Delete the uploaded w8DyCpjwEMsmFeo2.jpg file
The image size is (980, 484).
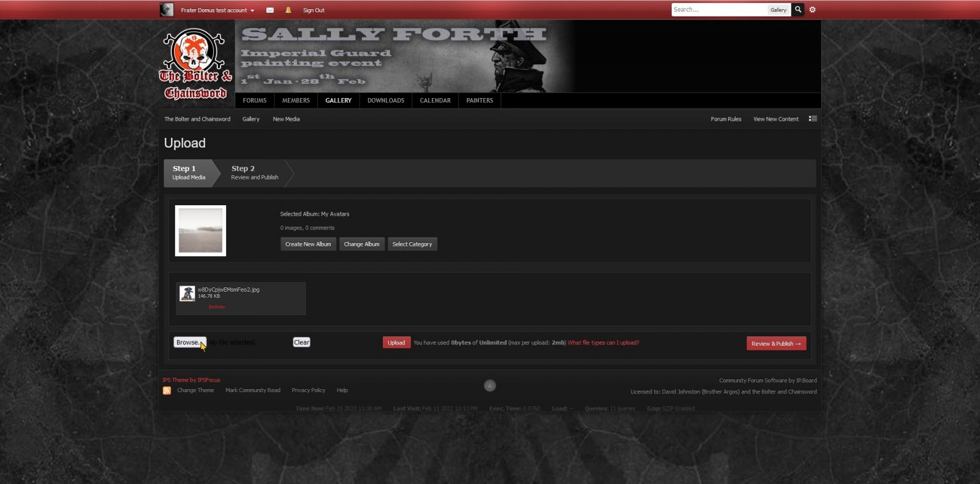tap(217, 307)
